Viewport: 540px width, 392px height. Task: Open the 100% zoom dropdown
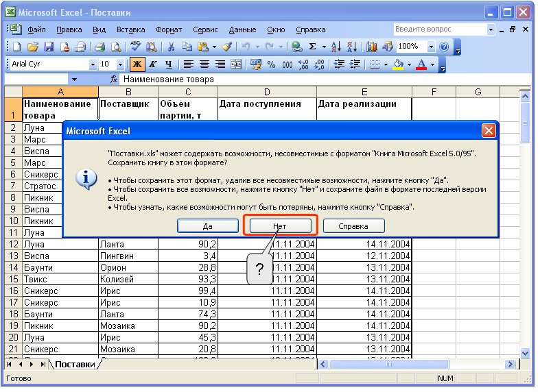click(x=431, y=47)
